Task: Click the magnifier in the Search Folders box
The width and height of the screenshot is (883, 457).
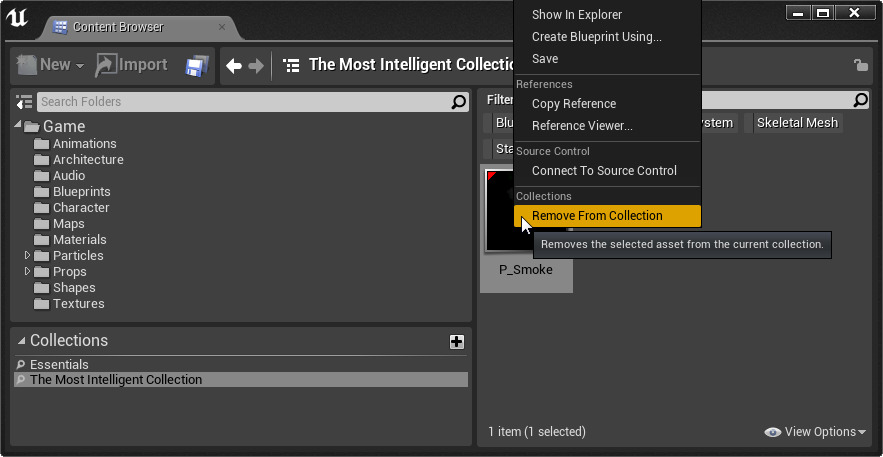Action: (458, 102)
